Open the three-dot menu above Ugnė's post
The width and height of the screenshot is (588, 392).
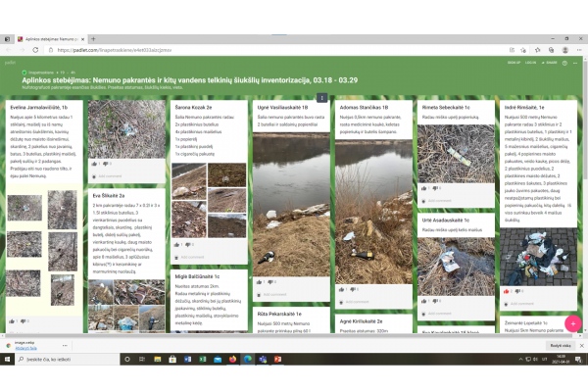click(x=322, y=98)
